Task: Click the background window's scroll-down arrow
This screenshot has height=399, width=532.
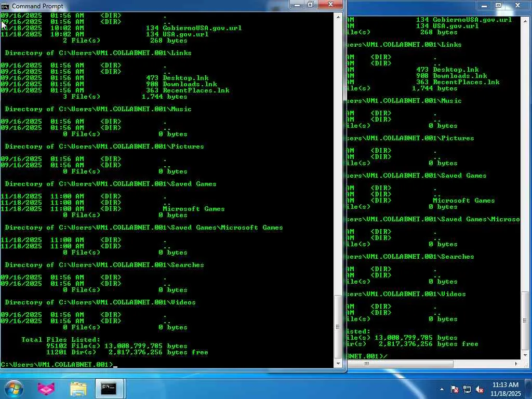Action: point(525,354)
